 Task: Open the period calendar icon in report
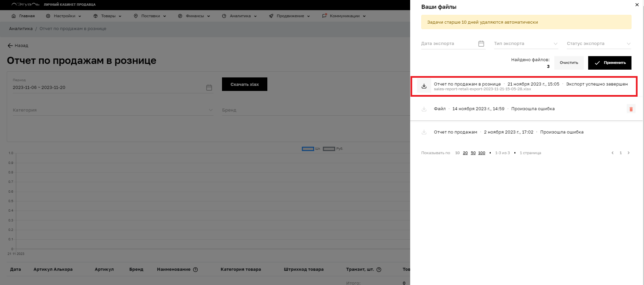[x=209, y=88]
